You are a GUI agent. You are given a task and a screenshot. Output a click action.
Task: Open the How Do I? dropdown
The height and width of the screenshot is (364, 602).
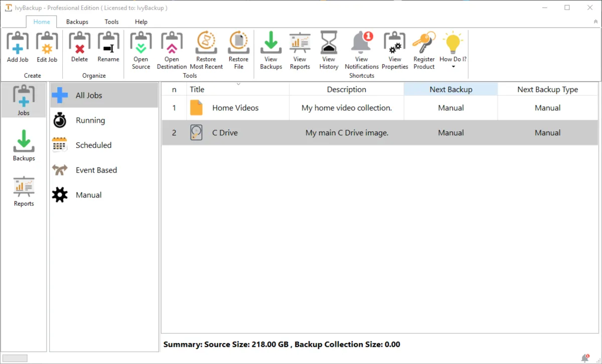[453, 51]
